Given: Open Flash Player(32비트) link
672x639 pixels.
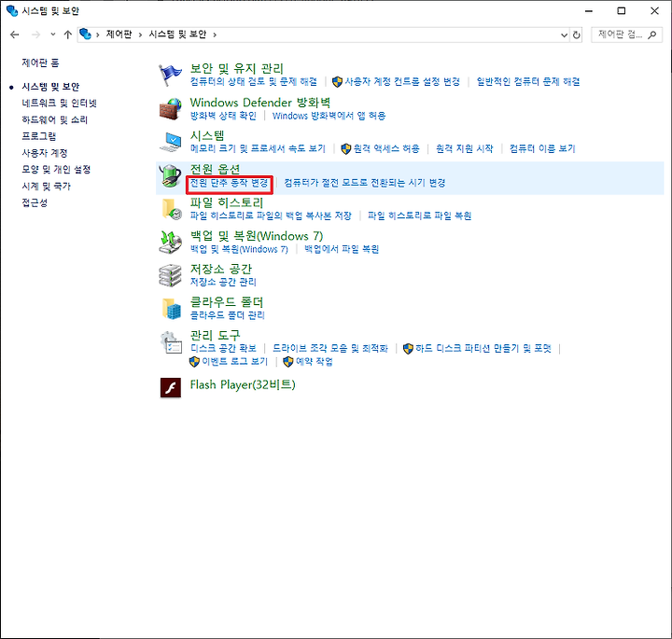Looking at the screenshot, I should pos(243,384).
